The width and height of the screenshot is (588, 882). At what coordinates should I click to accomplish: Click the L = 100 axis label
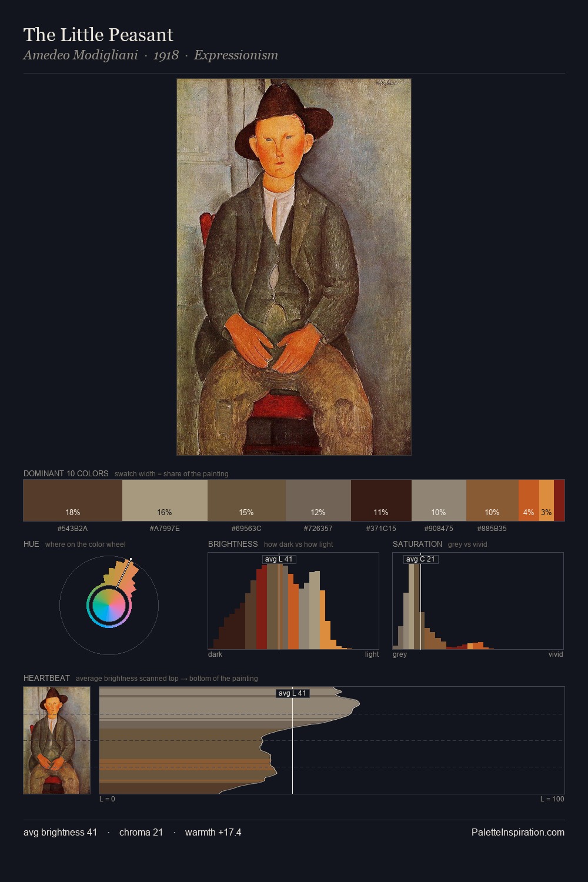(552, 799)
